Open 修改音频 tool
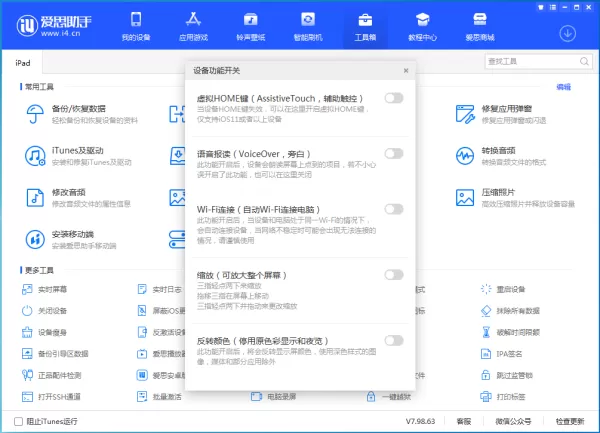 tap(78, 198)
